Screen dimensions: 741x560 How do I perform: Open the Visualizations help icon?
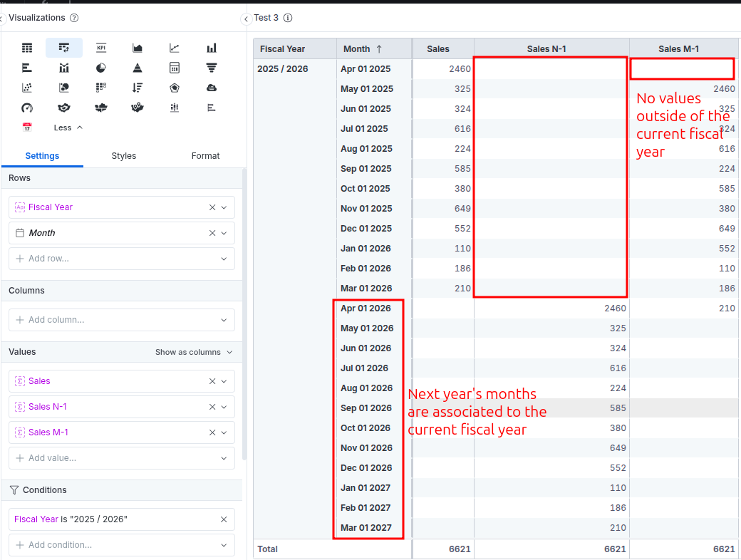tap(74, 18)
